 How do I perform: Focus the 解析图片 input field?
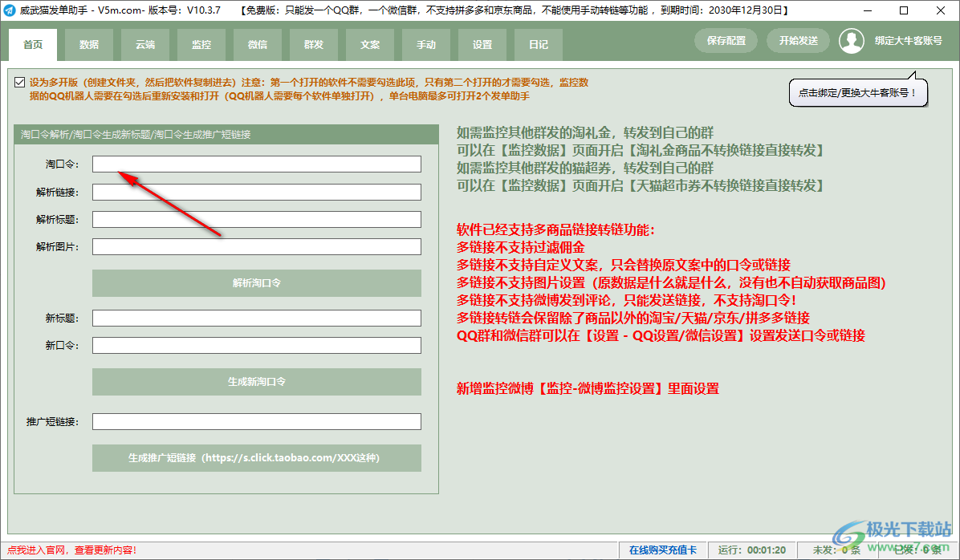coord(257,246)
